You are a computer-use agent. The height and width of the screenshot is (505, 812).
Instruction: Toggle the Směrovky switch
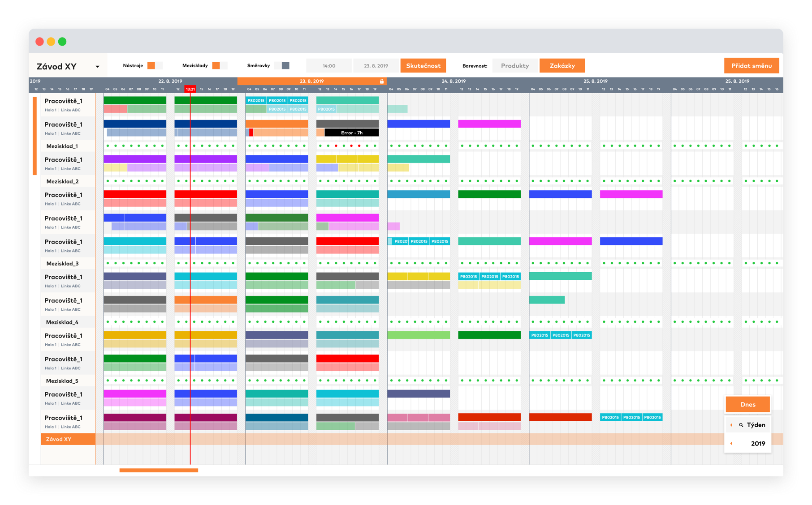(282, 66)
